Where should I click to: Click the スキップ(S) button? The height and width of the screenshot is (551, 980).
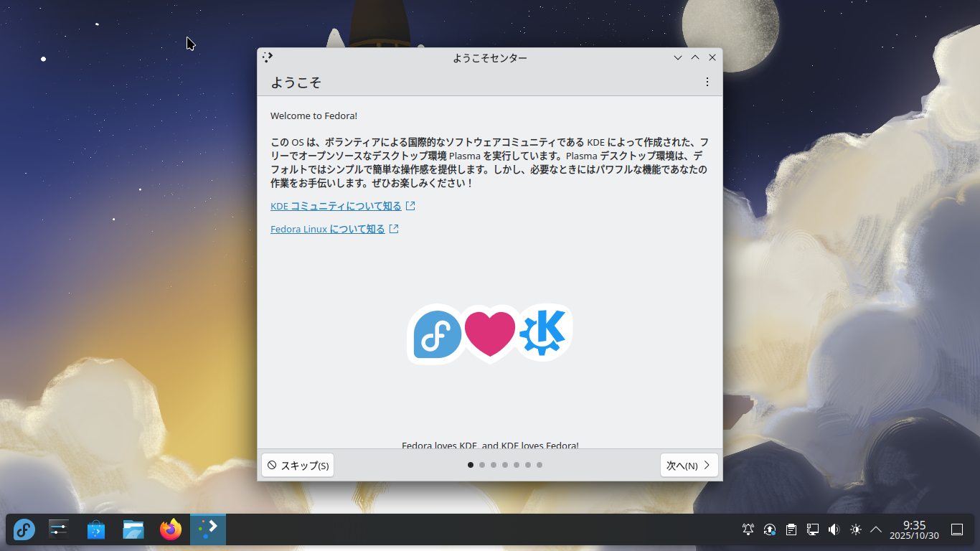click(298, 465)
